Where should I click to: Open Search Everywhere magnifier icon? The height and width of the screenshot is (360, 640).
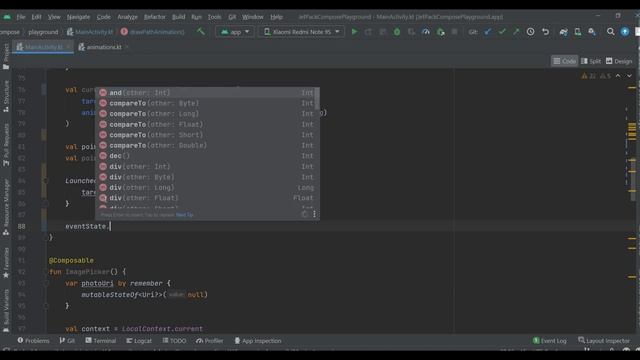coord(611,32)
